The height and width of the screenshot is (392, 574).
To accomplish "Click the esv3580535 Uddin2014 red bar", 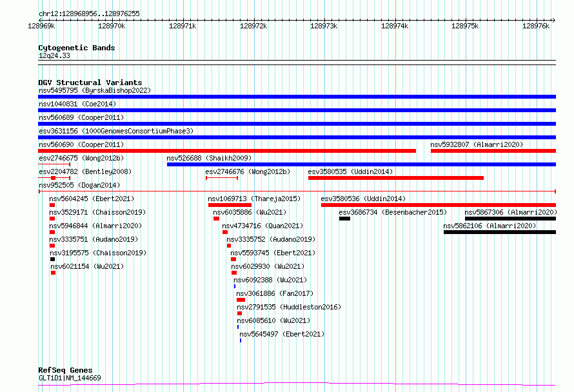I will pos(396,178).
